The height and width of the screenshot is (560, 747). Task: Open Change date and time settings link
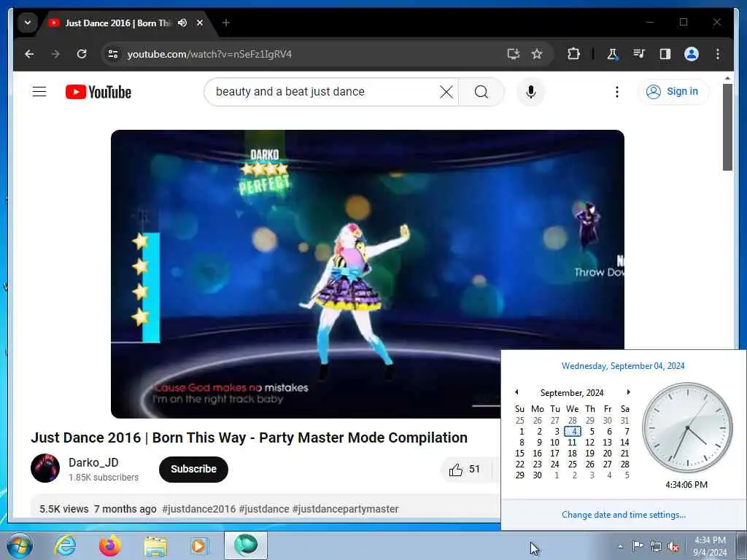click(624, 515)
